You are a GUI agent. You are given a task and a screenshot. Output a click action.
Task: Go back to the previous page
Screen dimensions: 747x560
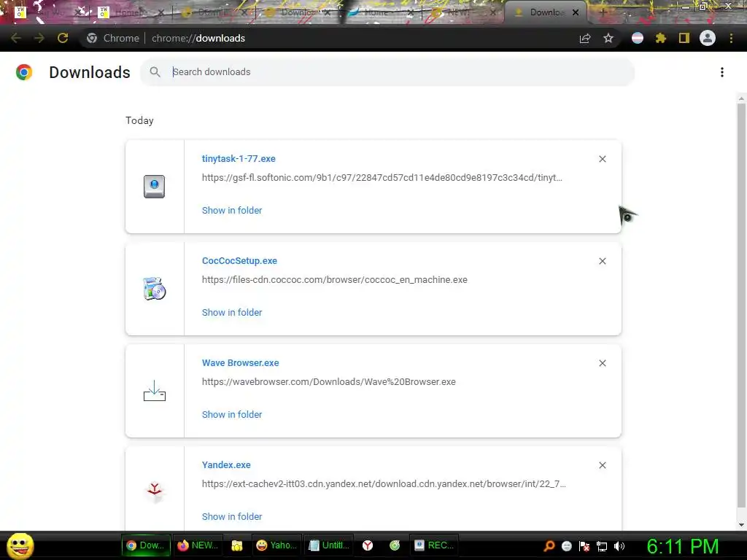tap(16, 38)
